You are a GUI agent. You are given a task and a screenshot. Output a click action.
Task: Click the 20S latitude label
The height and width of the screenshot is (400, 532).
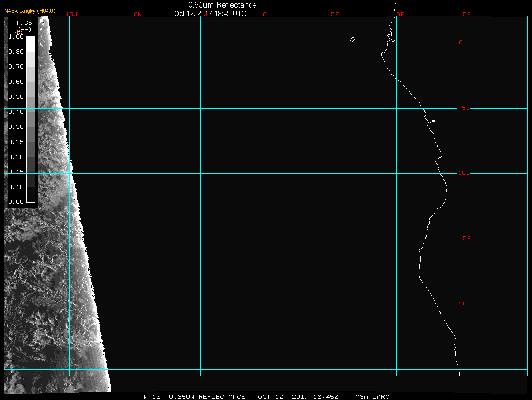coord(465,304)
